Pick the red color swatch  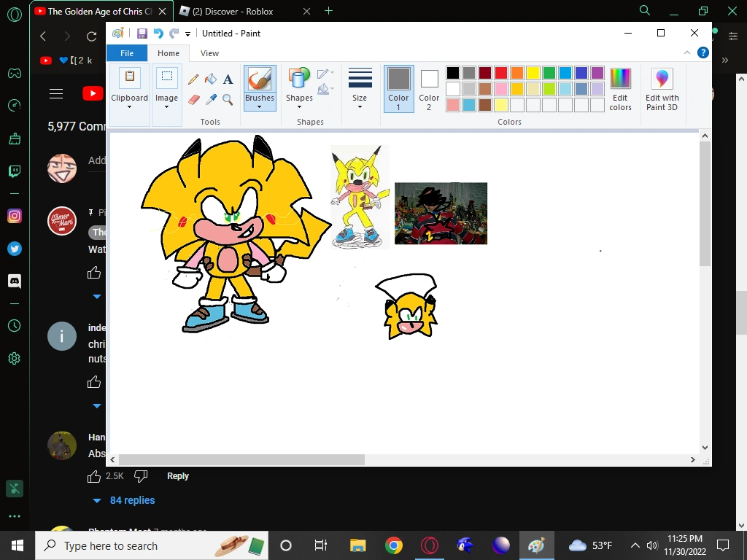[501, 73]
